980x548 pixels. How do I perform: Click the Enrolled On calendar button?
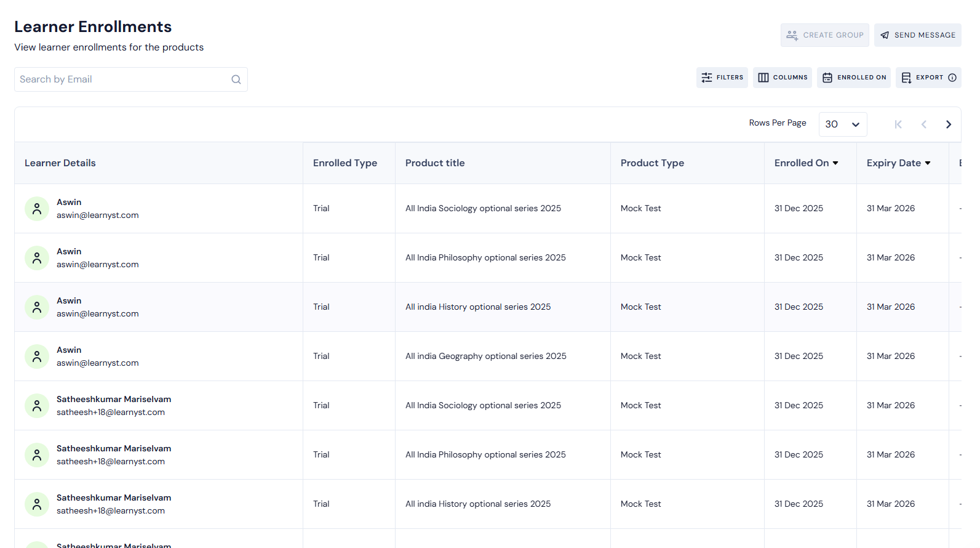[854, 78]
